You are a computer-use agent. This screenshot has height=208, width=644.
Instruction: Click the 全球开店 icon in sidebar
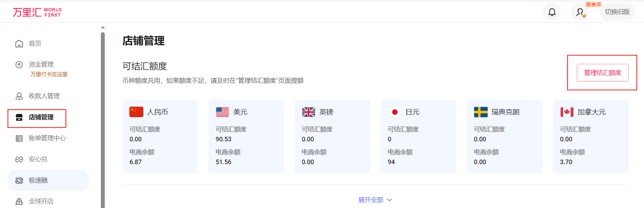tap(19, 201)
